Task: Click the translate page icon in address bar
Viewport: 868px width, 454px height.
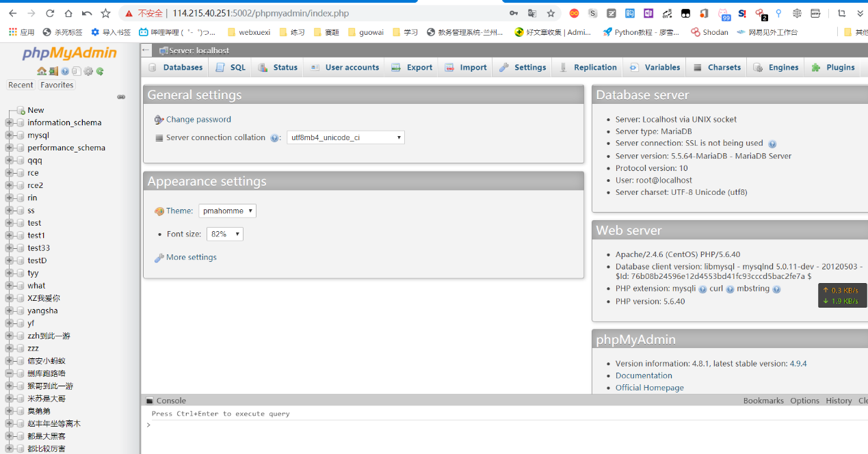Action: coord(532,13)
